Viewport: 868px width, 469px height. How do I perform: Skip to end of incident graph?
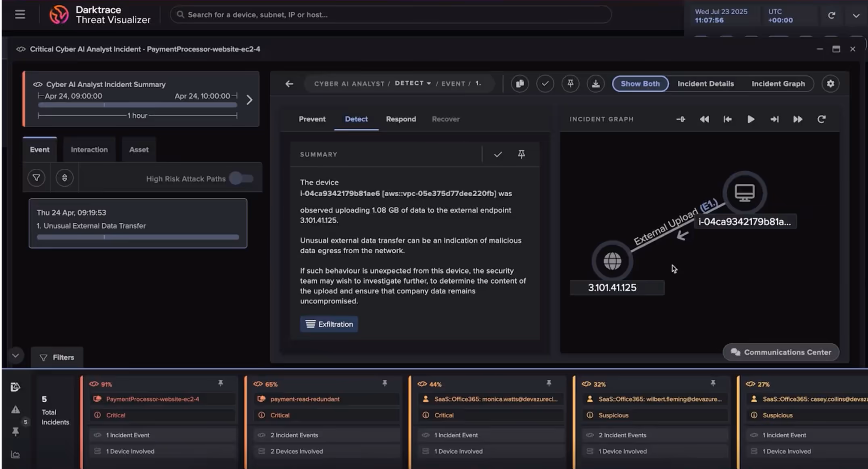pyautogui.click(x=774, y=119)
